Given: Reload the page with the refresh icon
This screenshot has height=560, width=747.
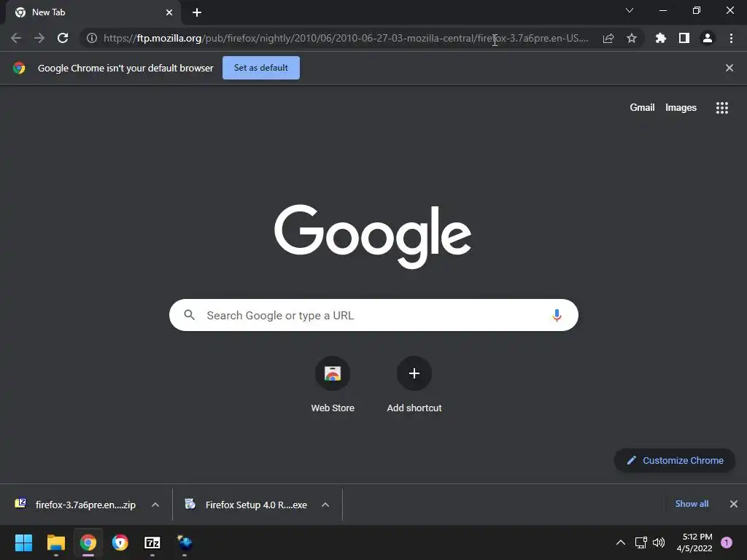Looking at the screenshot, I should pos(63,38).
